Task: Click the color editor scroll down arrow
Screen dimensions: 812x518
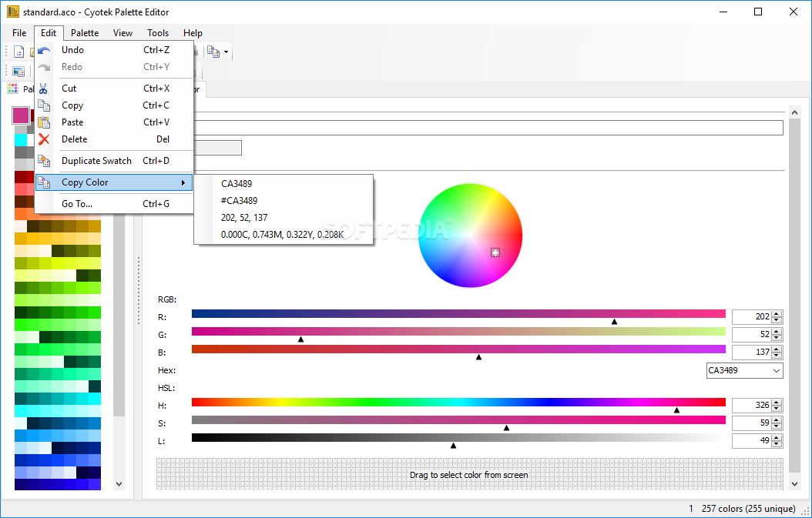Action: [795, 484]
